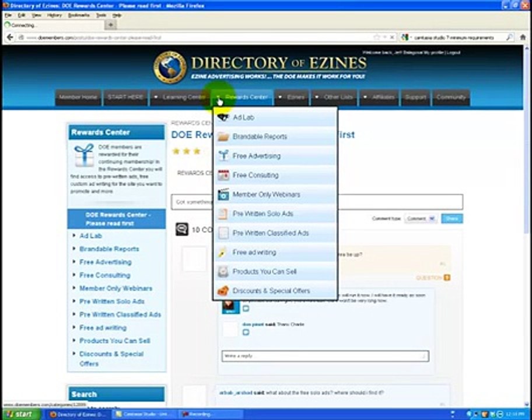Click the gift box icon in Rewards Center panel

click(84, 155)
